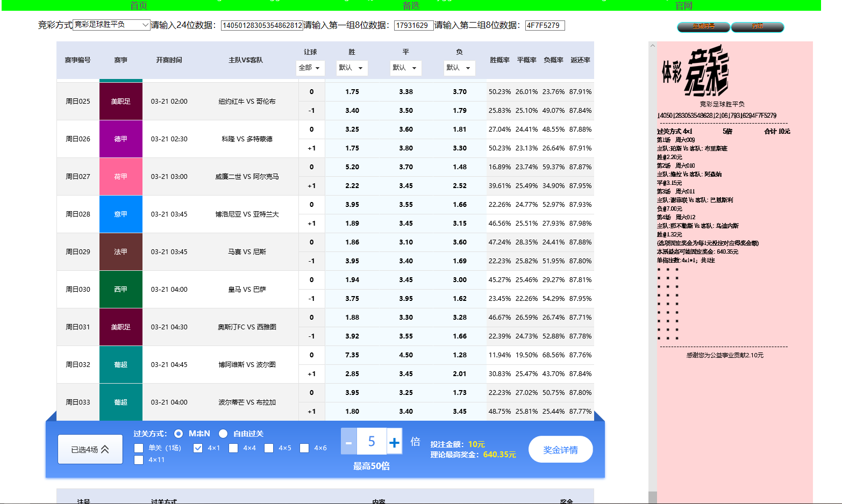Focus the 第二组8位数据 input field
Screen dimensions: 842x504
(545, 25)
